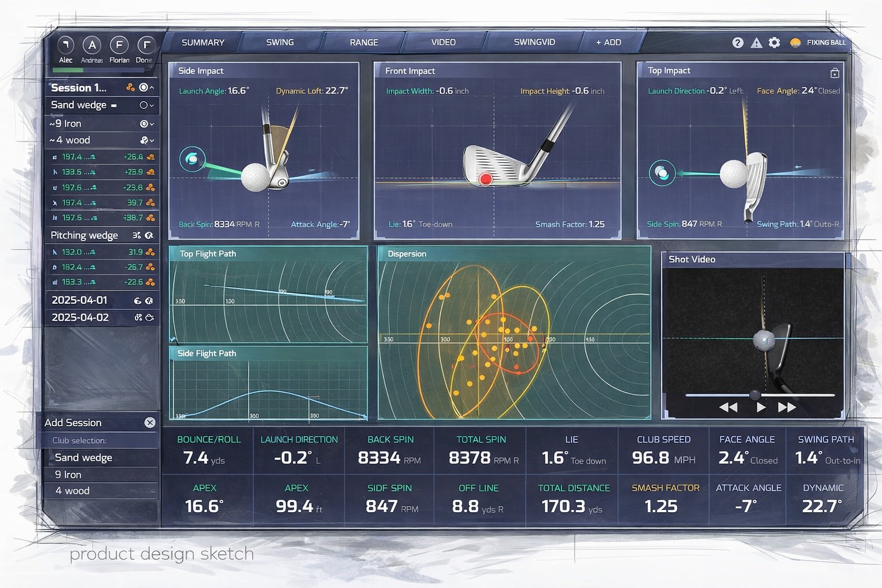Open the 9 Iron dropdown chevron
882x588 pixels.
click(152, 123)
